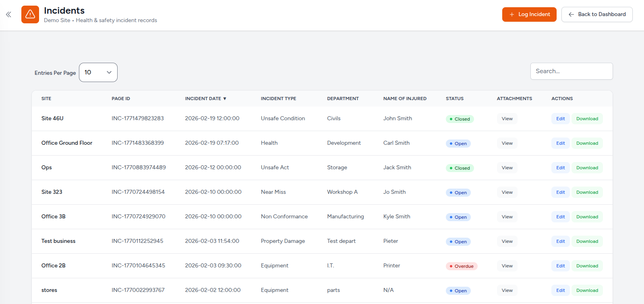Download the Office 3B incident record

(587, 217)
